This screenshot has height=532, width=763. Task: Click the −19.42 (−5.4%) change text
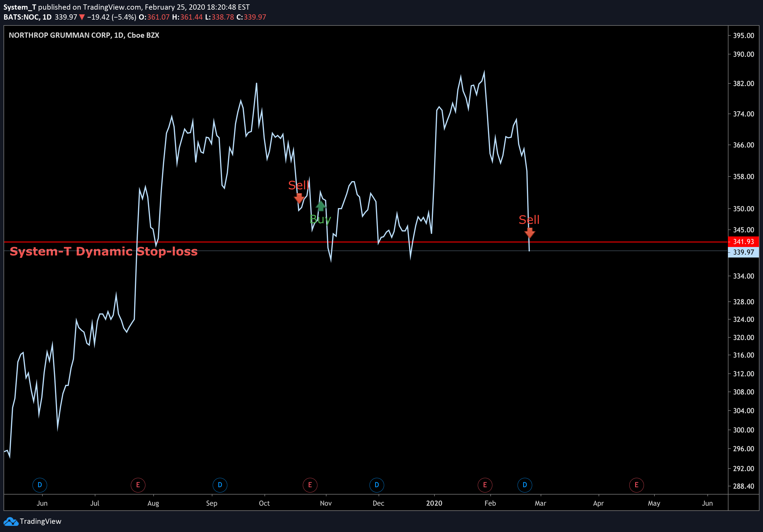point(112,17)
